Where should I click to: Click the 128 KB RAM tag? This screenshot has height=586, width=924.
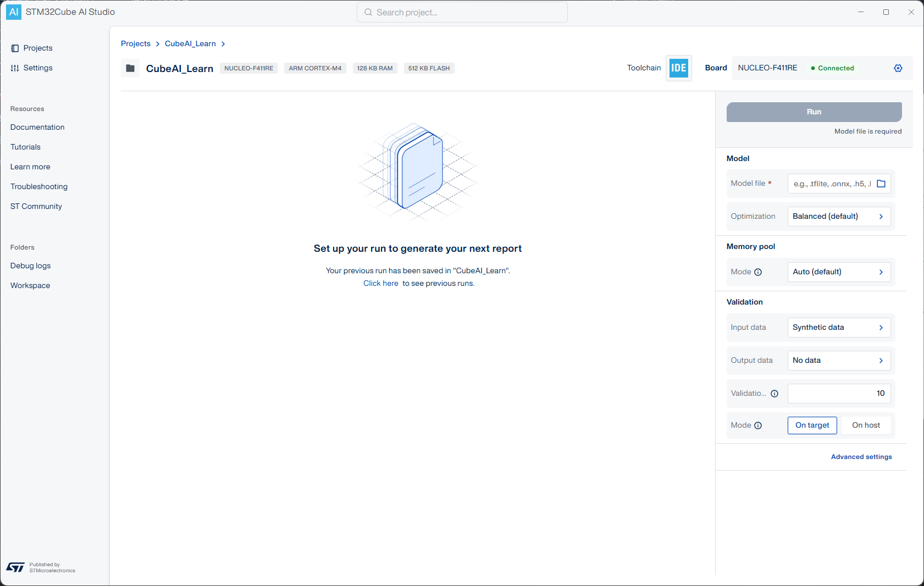click(375, 68)
